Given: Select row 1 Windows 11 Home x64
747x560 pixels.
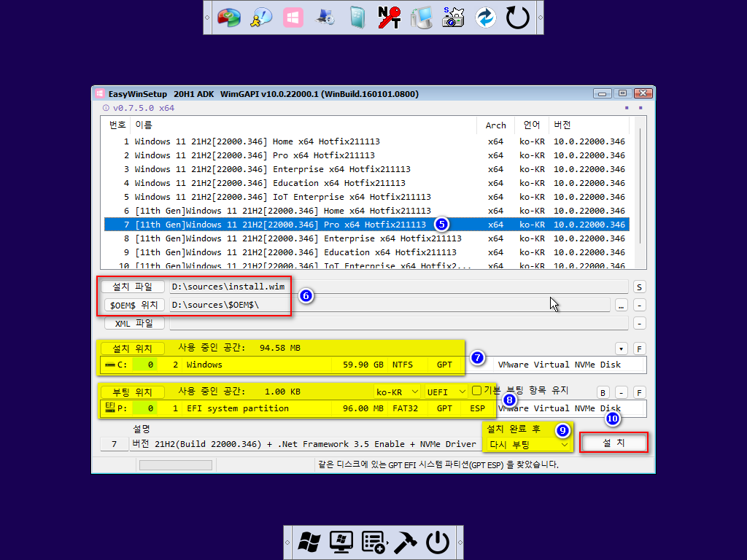Looking at the screenshot, I should [367, 141].
